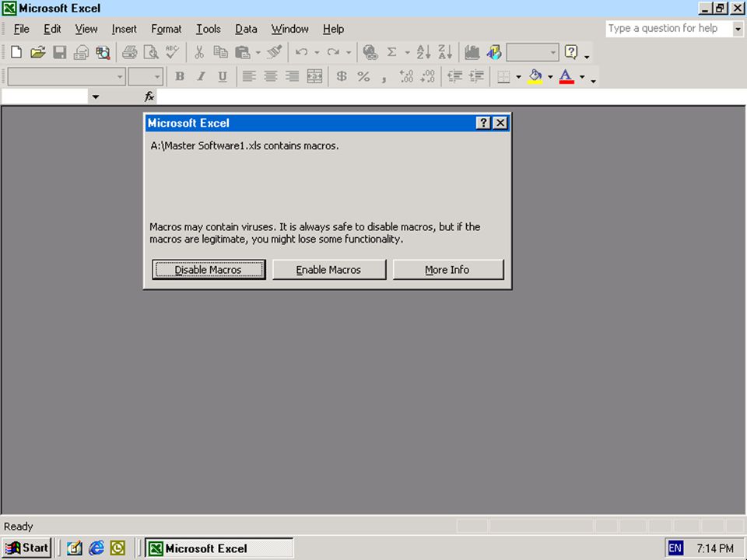Click the Currency Style dollar icon

pos(342,76)
